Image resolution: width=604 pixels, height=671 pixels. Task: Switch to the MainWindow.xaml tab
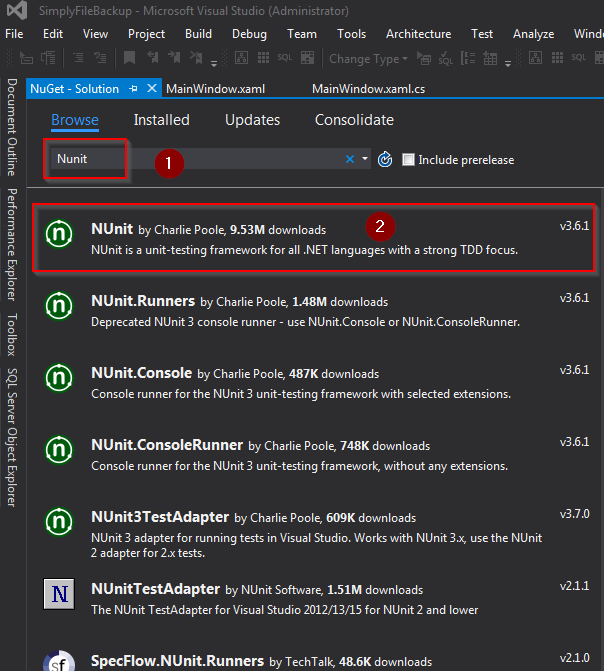215,89
